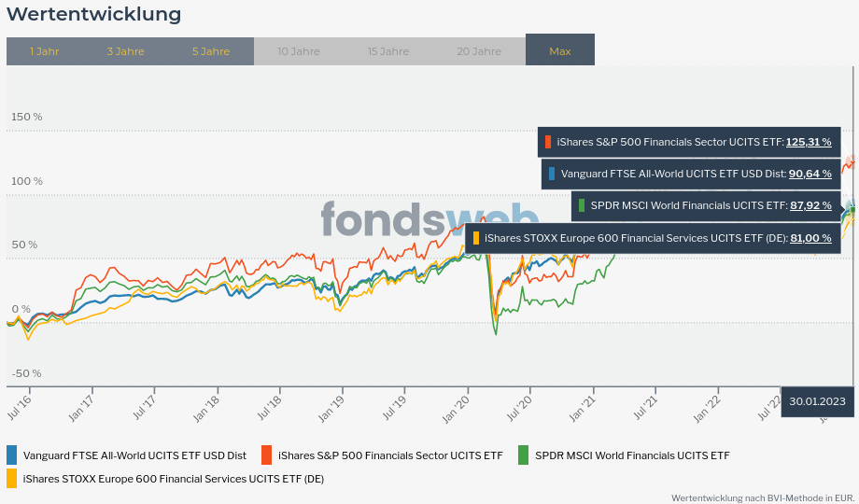Select the 1 Jahr time range tab

(x=45, y=51)
